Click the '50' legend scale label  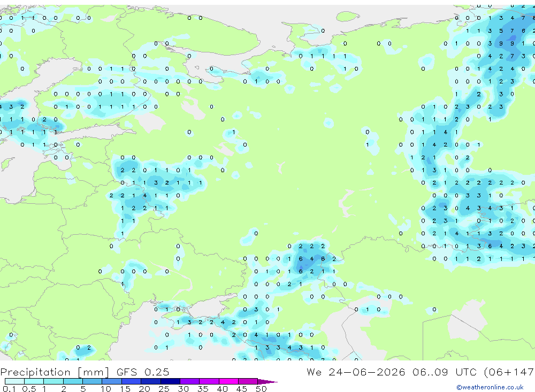pos(261,389)
